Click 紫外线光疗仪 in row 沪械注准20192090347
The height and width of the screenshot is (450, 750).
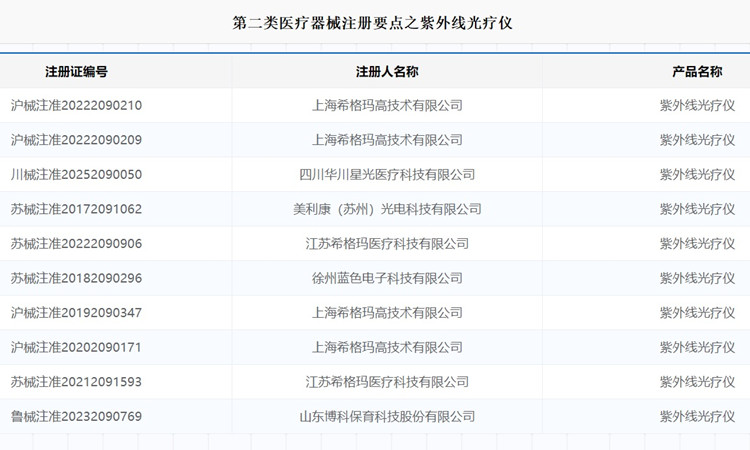[x=697, y=313]
